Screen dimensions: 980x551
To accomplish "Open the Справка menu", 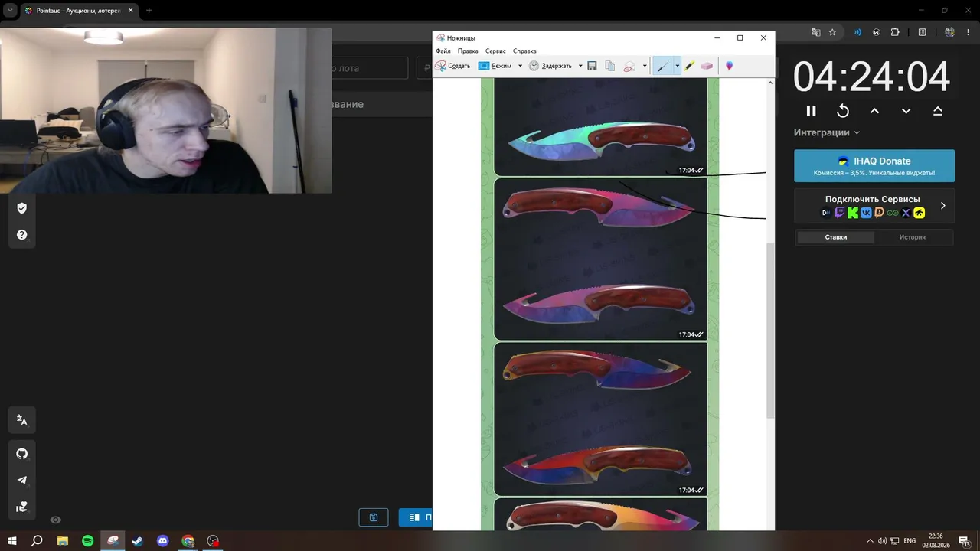I will (x=524, y=51).
